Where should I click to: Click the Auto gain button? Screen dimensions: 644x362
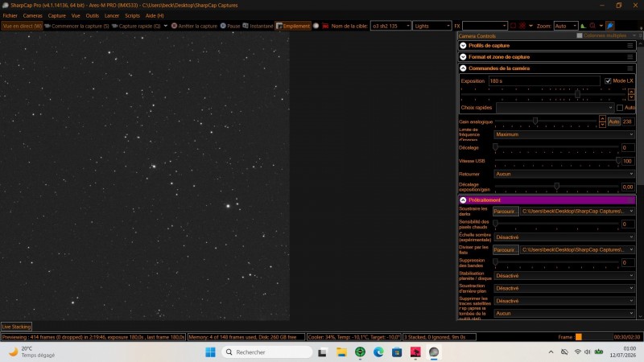coord(613,122)
